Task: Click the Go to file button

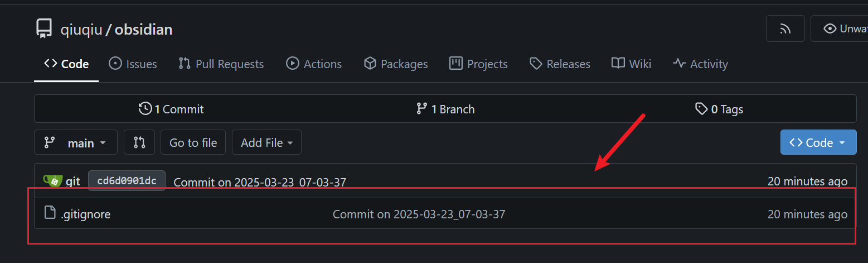Action: click(x=193, y=142)
